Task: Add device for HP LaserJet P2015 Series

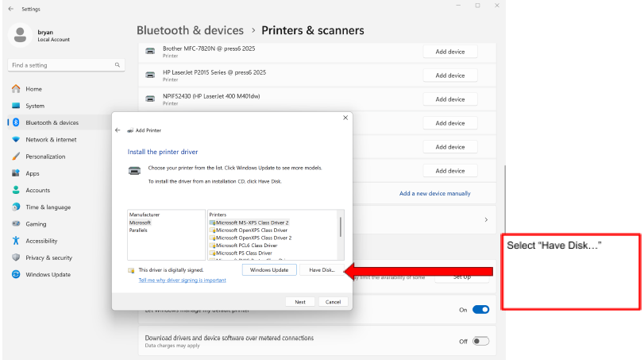Action: pos(450,75)
